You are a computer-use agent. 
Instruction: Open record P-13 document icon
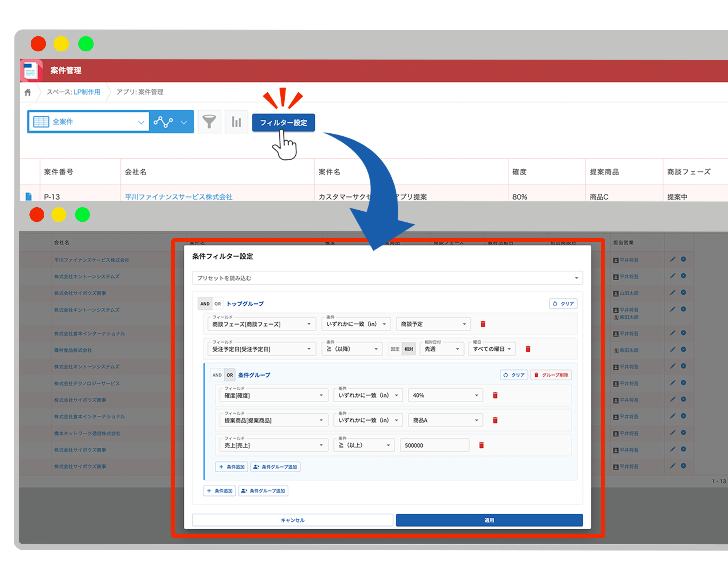[29, 196]
